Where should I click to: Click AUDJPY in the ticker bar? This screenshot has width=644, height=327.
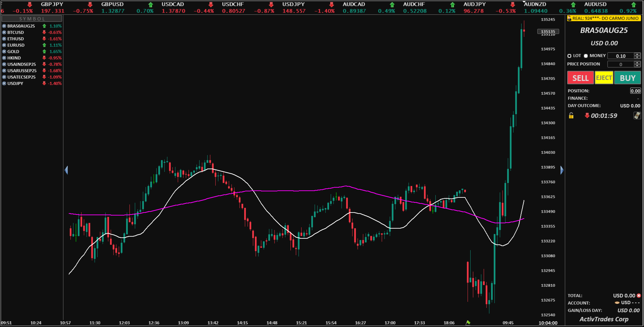[475, 4]
